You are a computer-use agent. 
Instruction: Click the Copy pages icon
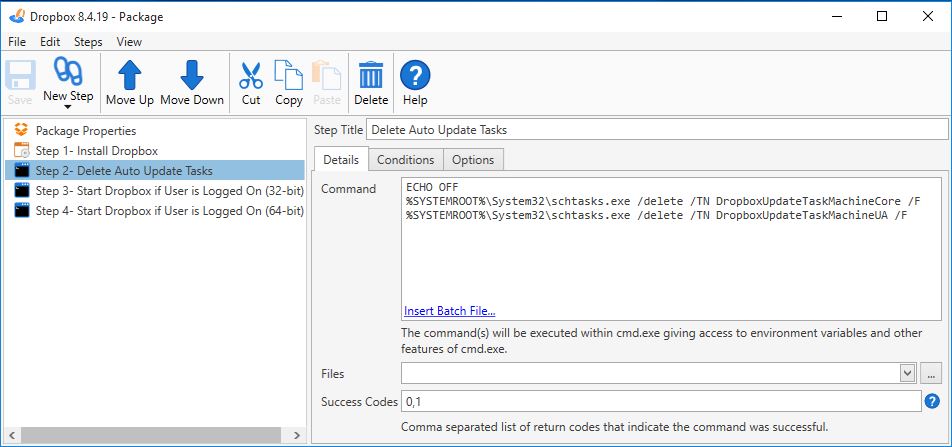(x=288, y=75)
